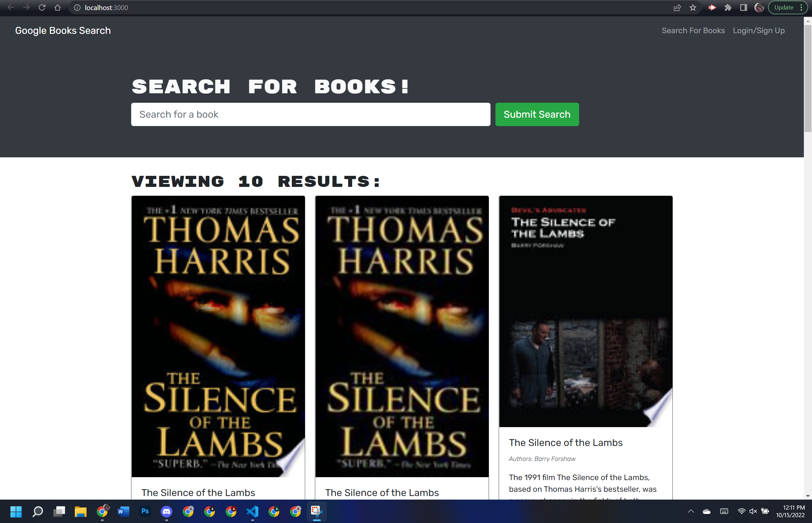Open the Snipping Tool from the taskbar
Viewport: 812px width, 523px height.
point(316,511)
